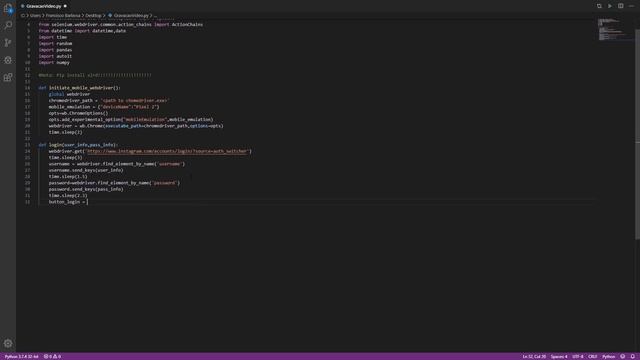
Task: Change language mode via Python status entry
Action: [x=608, y=356]
